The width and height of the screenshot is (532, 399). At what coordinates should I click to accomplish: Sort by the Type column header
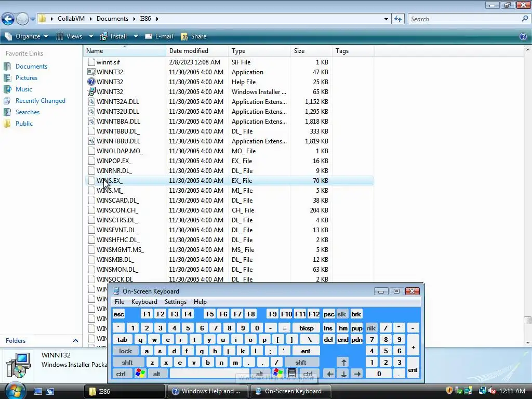coord(259,51)
